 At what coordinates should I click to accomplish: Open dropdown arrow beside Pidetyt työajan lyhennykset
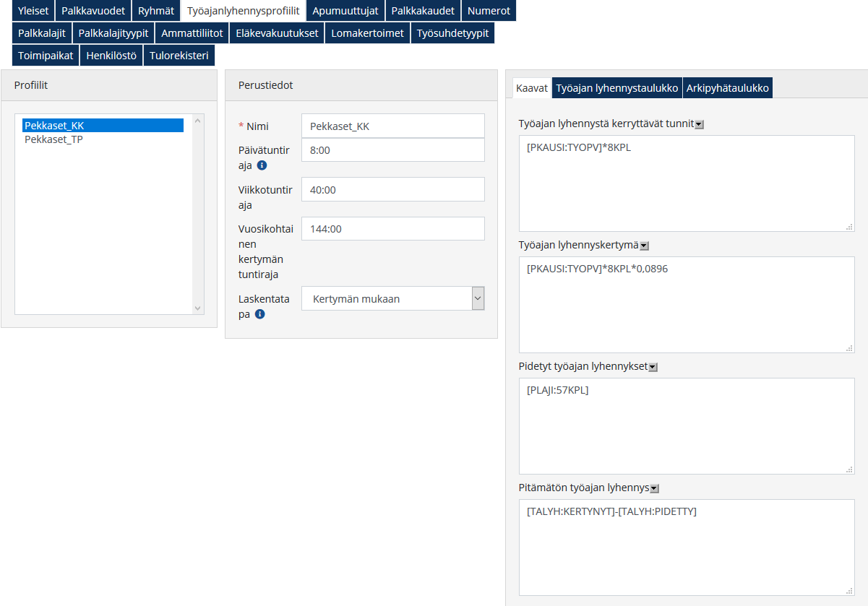pos(653,367)
